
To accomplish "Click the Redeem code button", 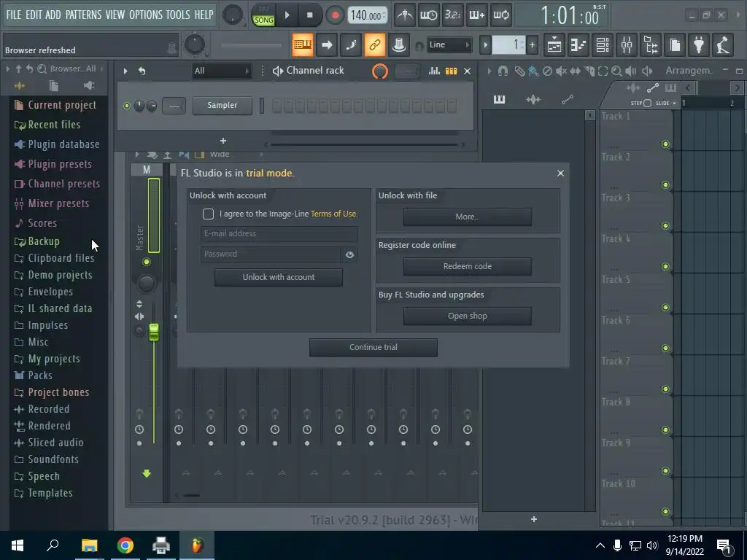I will [x=468, y=266].
